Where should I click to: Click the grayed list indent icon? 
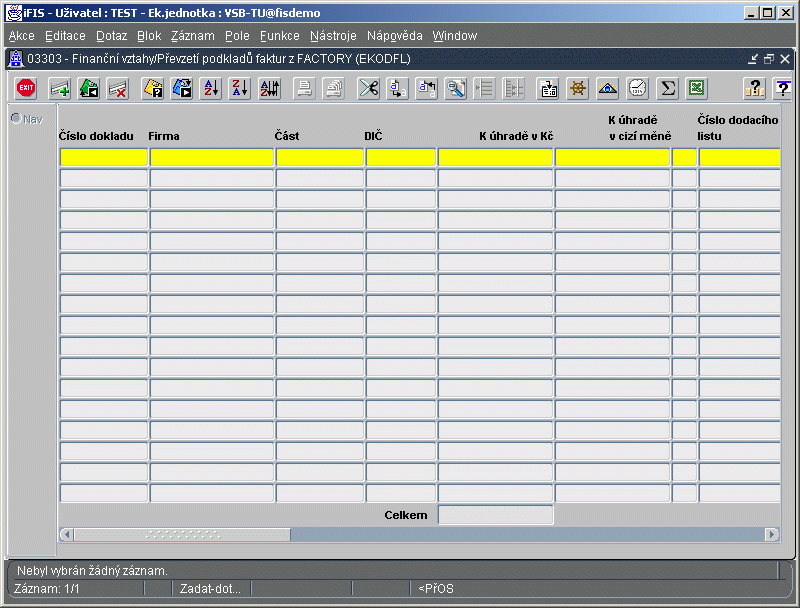click(484, 88)
